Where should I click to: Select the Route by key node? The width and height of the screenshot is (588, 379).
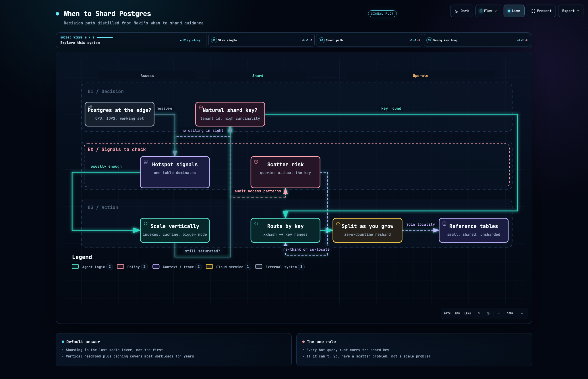(285, 230)
